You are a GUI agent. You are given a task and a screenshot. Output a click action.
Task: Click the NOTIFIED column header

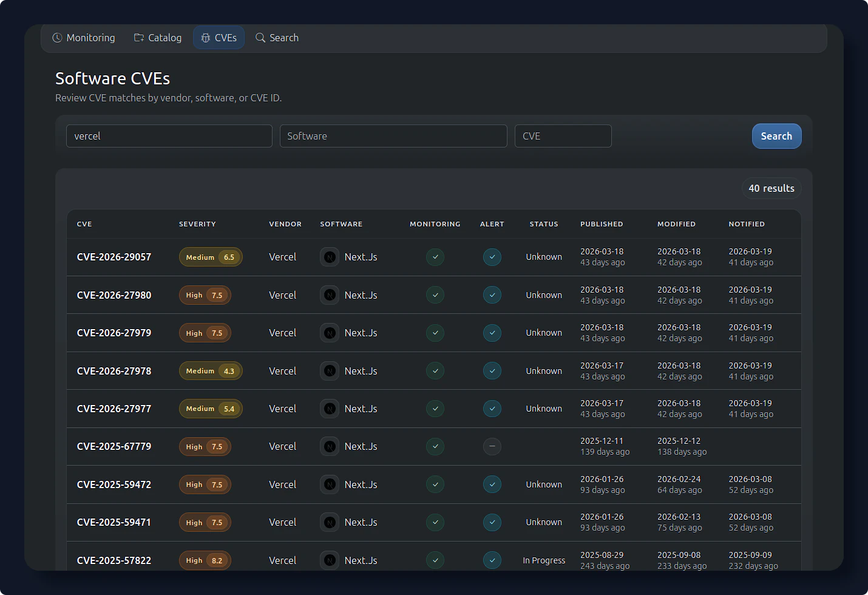(x=747, y=224)
